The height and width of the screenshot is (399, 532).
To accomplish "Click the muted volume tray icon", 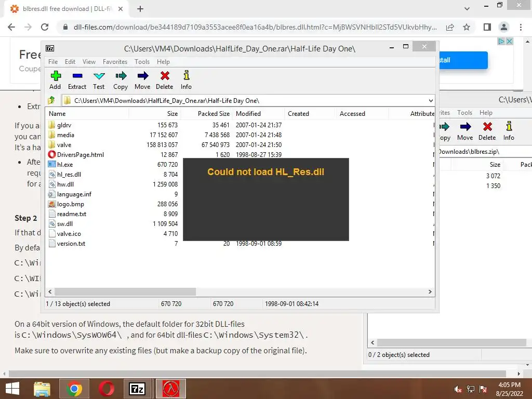I will tap(458, 389).
